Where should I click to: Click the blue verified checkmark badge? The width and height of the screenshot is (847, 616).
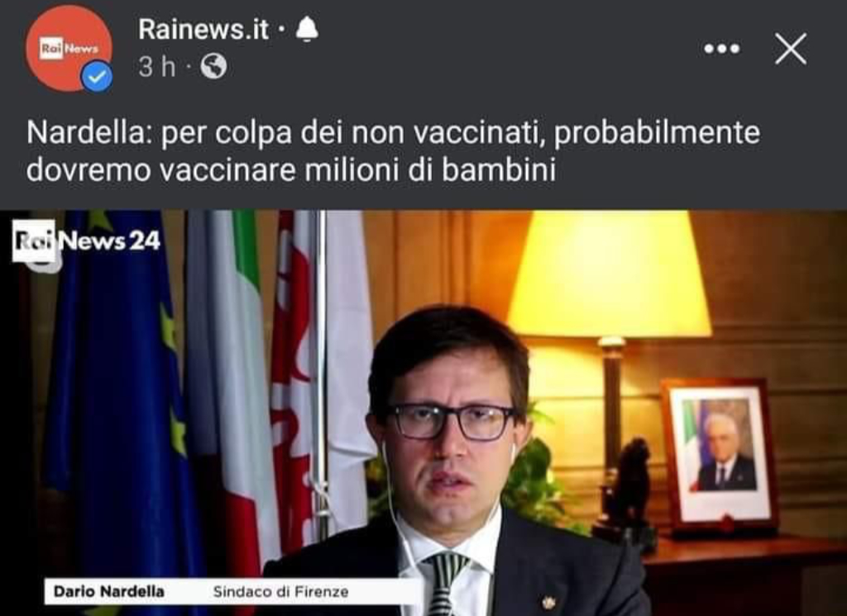[97, 77]
